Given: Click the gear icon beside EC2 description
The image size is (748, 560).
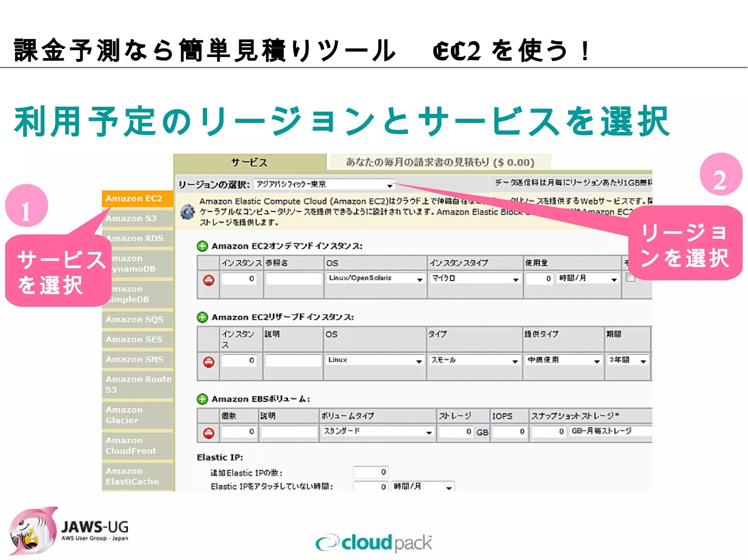Looking at the screenshot, I should tap(187, 212).
